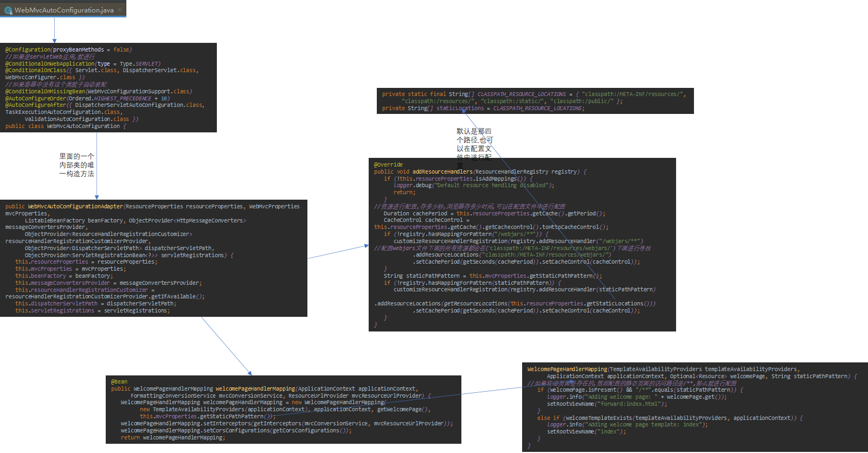This screenshot has height=453, width=868.
Task: Select the note about the inner class's only constructor
Action: point(76,165)
